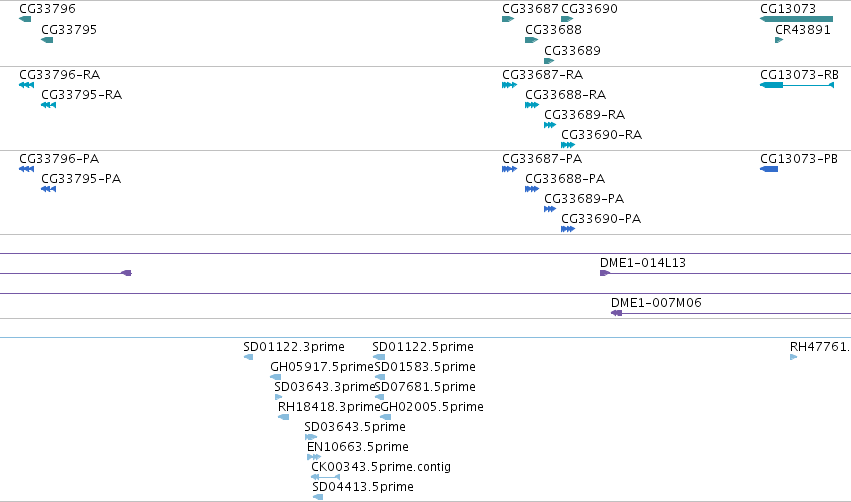The height and width of the screenshot is (502, 851).
Task: Select the CG33795 gene arrow glyph
Action: tap(47, 40)
